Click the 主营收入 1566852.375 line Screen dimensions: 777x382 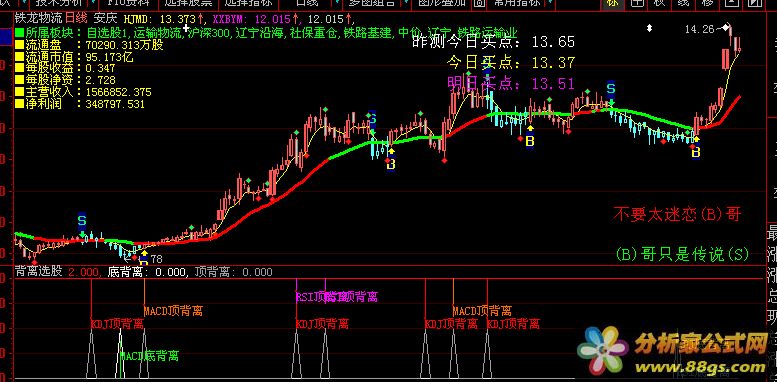pos(83,92)
